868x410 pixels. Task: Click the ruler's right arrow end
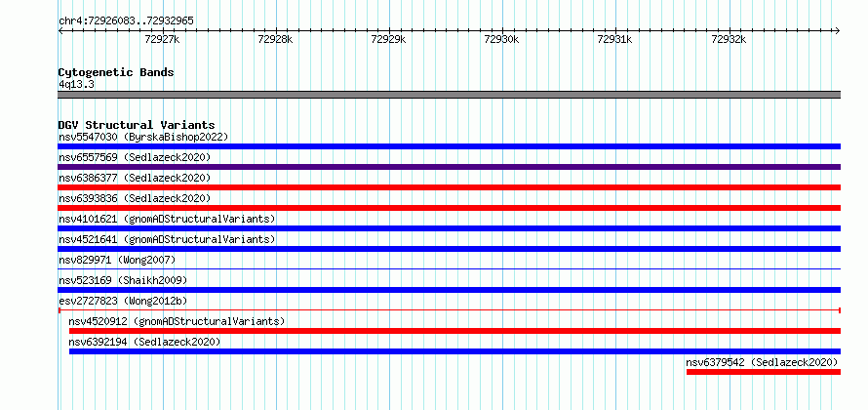[x=838, y=30]
